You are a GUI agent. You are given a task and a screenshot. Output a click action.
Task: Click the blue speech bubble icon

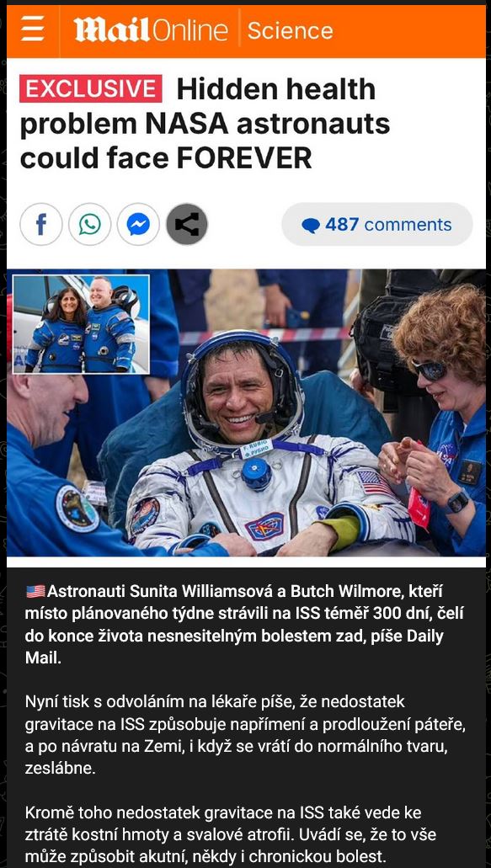311,226
